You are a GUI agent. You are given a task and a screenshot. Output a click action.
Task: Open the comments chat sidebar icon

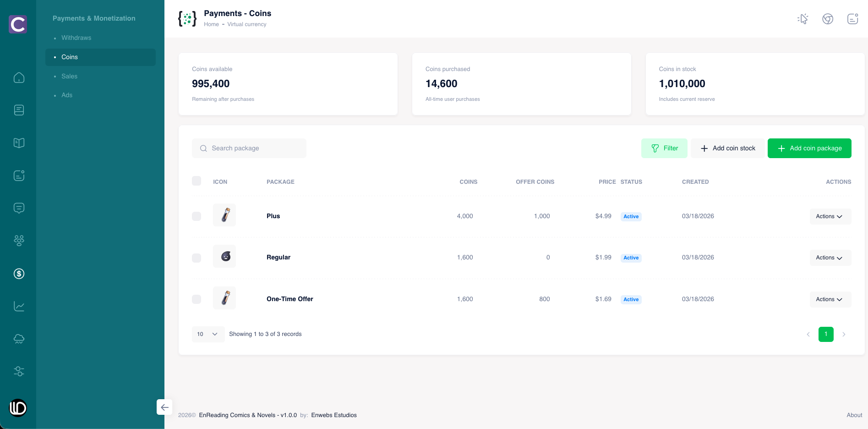coord(19,208)
